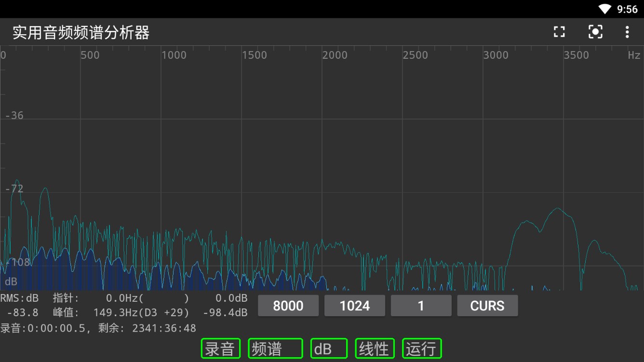Open the averaging selector showing 1
Image resolution: width=644 pixels, height=362 pixels.
point(421,306)
